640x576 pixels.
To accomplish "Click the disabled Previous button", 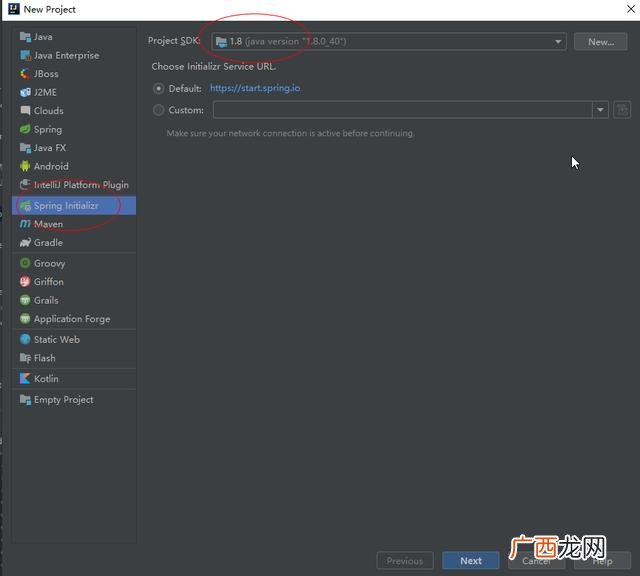I will [x=405, y=560].
